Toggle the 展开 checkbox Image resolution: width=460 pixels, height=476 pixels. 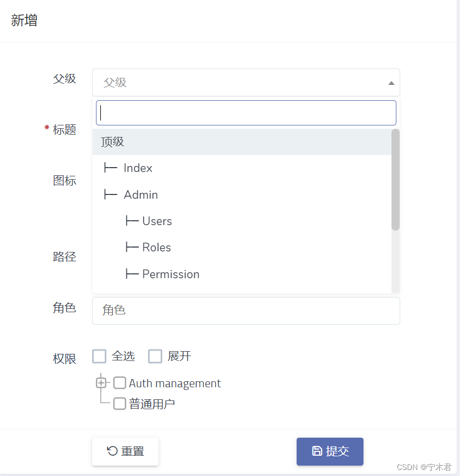point(155,356)
